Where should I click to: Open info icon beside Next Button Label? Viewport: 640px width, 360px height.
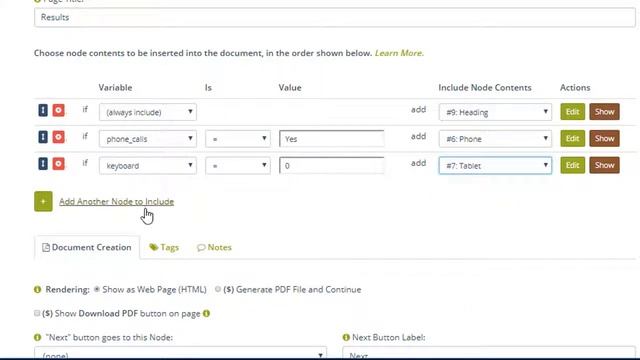346,338
